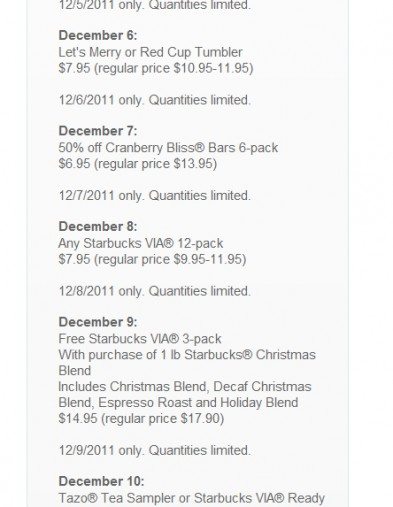
Task: Click the 12/9/2011 only quantities limited note
Action: pos(154,450)
